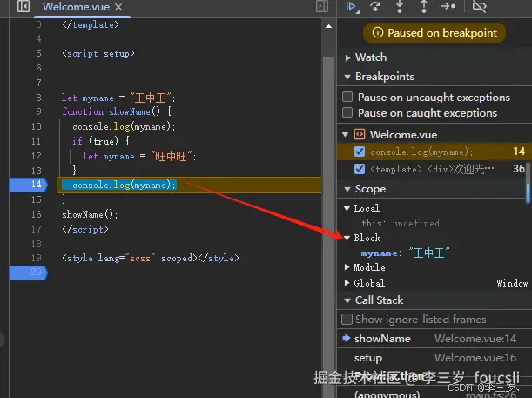
Task: Click the 'function showName()' code line
Action: coord(117,111)
